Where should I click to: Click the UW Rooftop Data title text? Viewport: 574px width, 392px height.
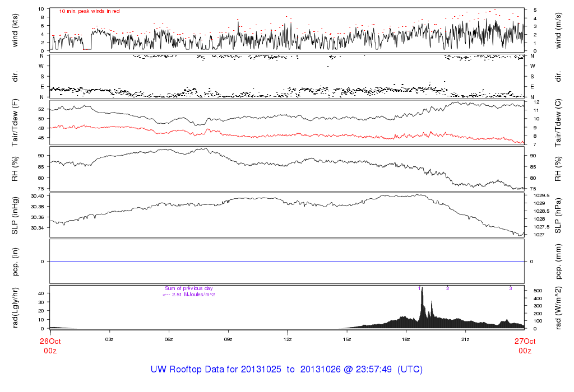286,370
